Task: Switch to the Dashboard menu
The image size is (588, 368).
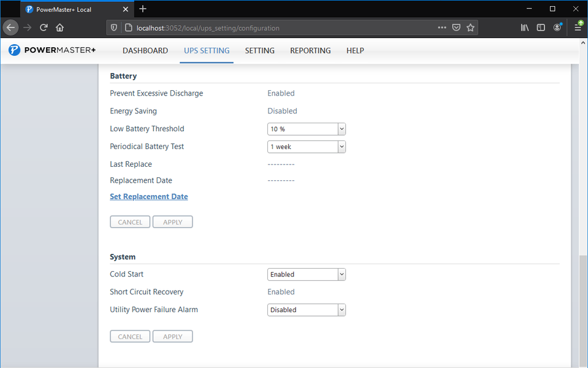Action: (145, 51)
